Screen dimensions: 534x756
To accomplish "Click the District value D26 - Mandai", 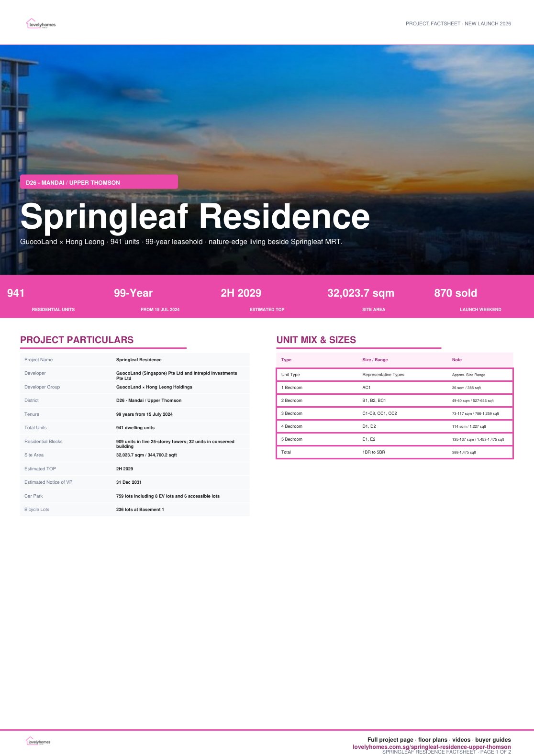I will point(149,400).
